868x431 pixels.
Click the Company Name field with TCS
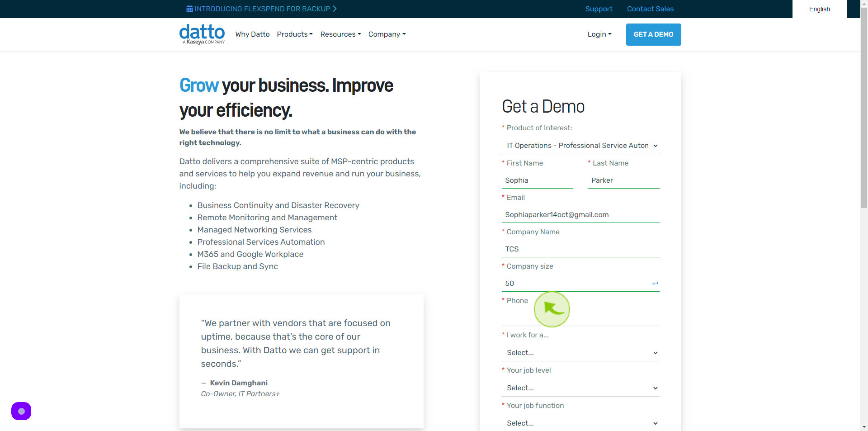click(x=580, y=249)
